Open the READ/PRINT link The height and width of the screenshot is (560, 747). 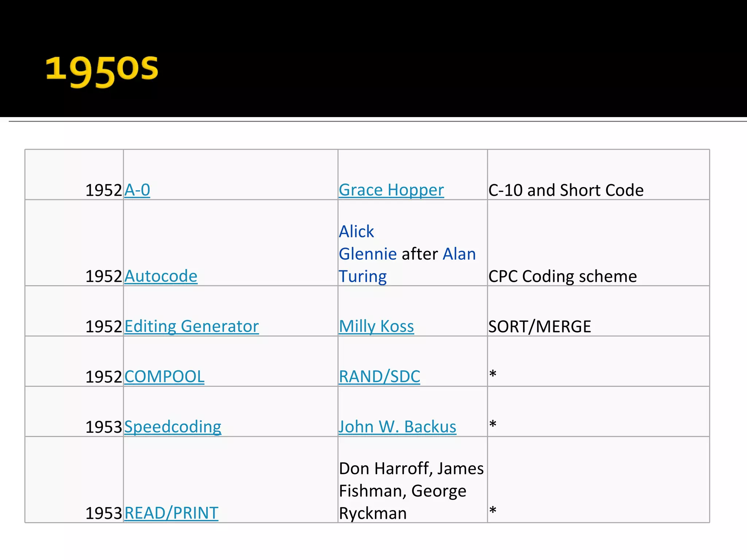171,513
